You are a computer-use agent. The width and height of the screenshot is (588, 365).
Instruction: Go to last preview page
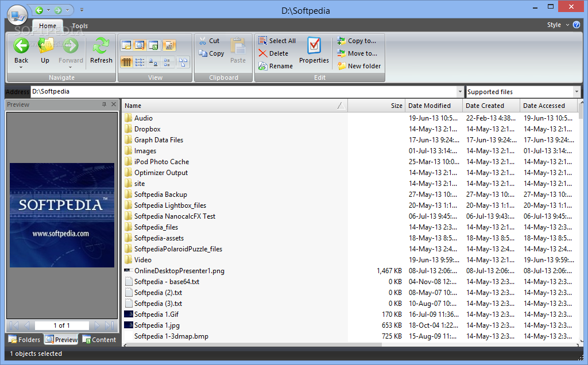(x=110, y=325)
